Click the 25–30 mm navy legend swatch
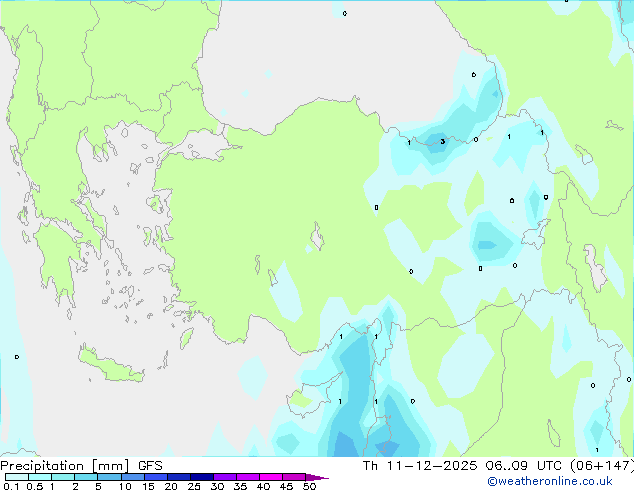This screenshot has width=634, height=490. (202, 477)
